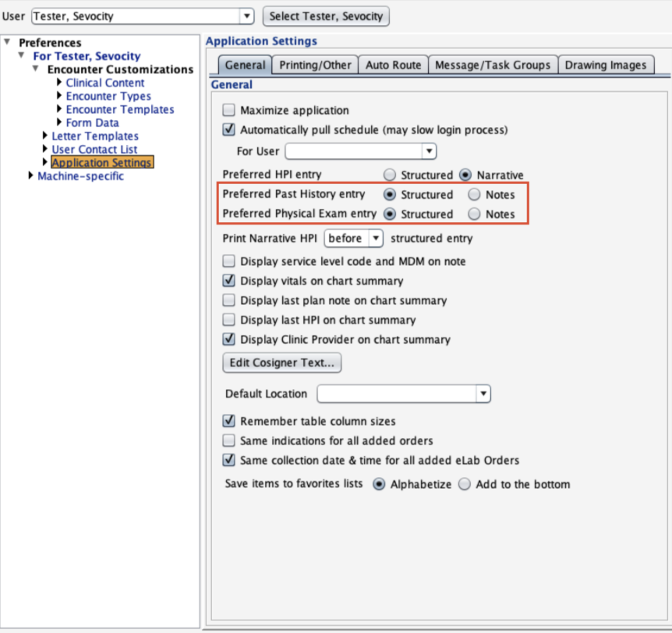Image resolution: width=672 pixels, height=633 pixels.
Task: Uncheck Remember table column sizes
Action: pos(229,421)
